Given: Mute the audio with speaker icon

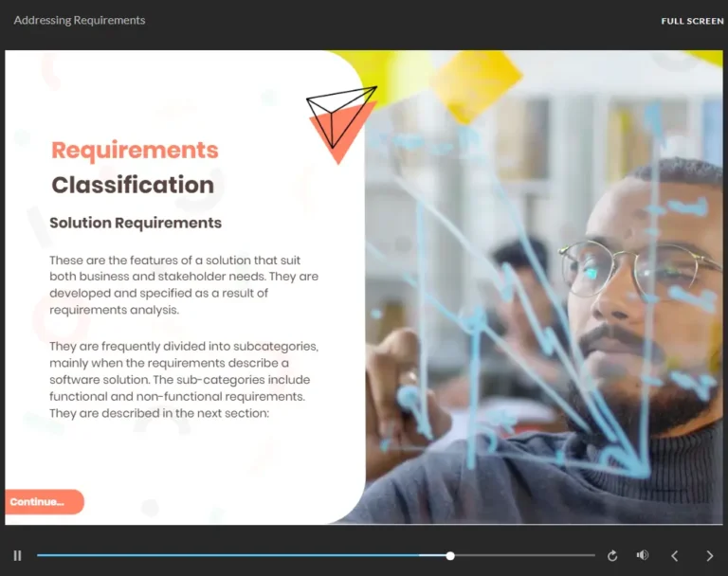Looking at the screenshot, I should click(643, 556).
